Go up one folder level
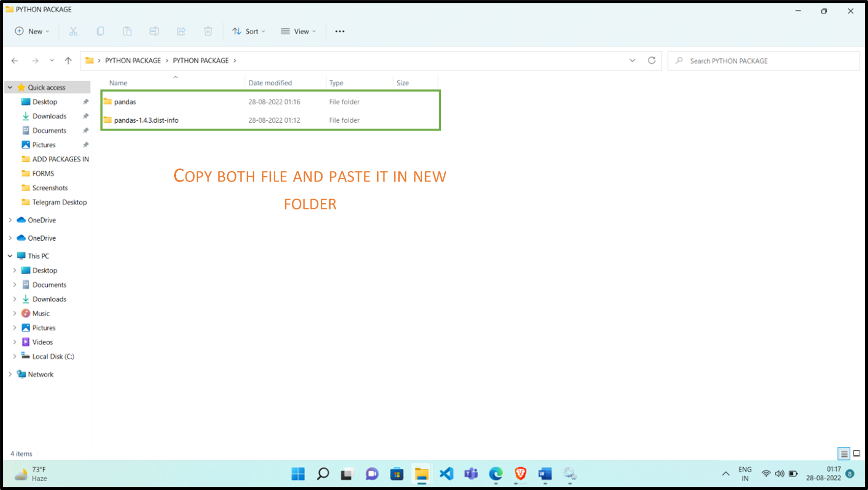868x490 pixels. pyautogui.click(x=68, y=60)
